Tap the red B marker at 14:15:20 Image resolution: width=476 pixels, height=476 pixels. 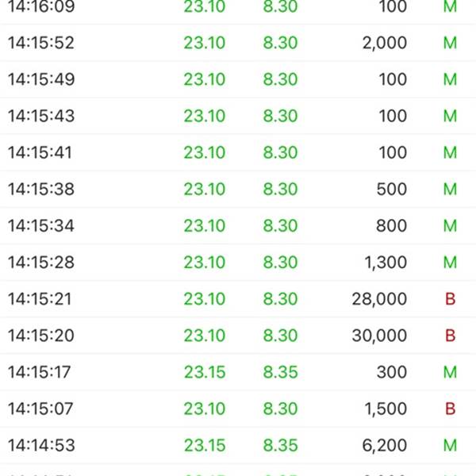click(450, 336)
